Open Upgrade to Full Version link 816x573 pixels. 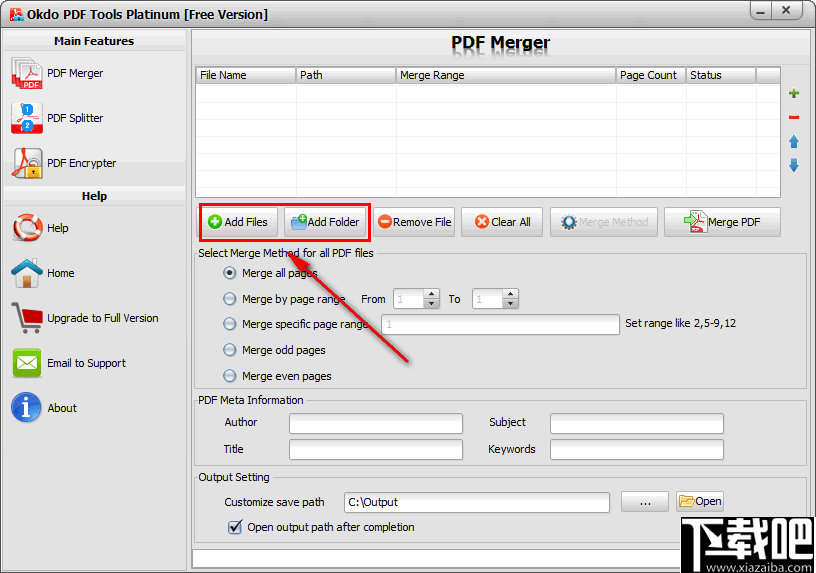[x=103, y=318]
